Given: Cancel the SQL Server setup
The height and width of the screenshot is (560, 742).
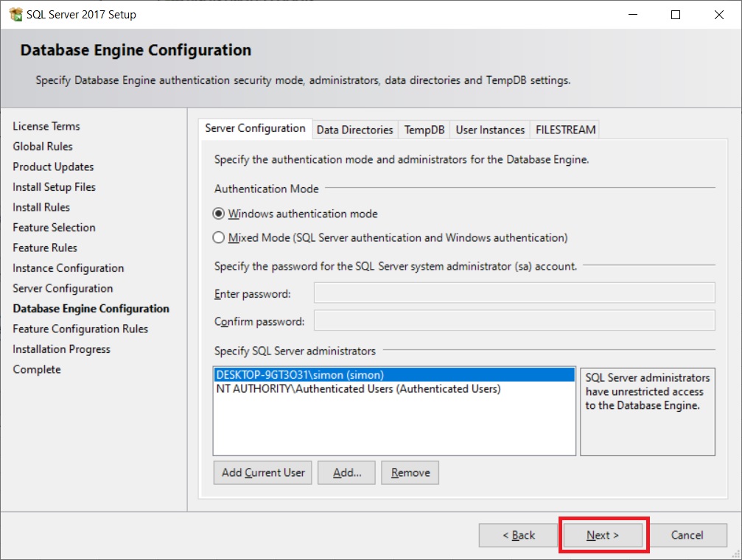Looking at the screenshot, I should point(687,536).
